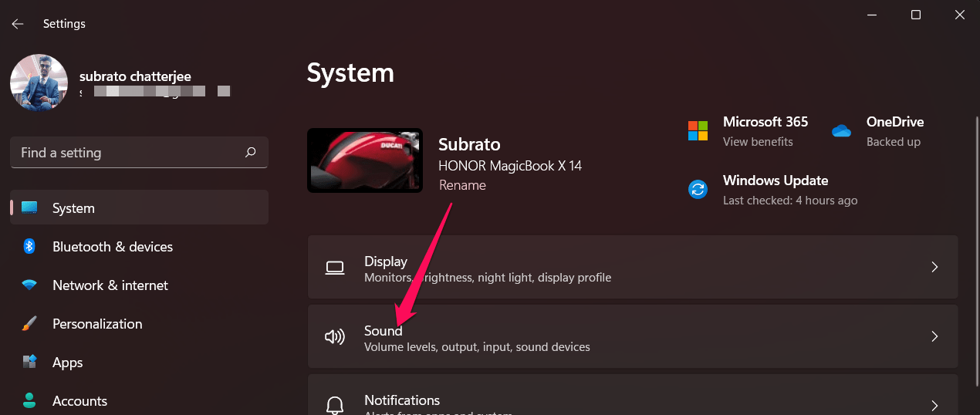Click the Network Wi-Fi icon

click(29, 285)
